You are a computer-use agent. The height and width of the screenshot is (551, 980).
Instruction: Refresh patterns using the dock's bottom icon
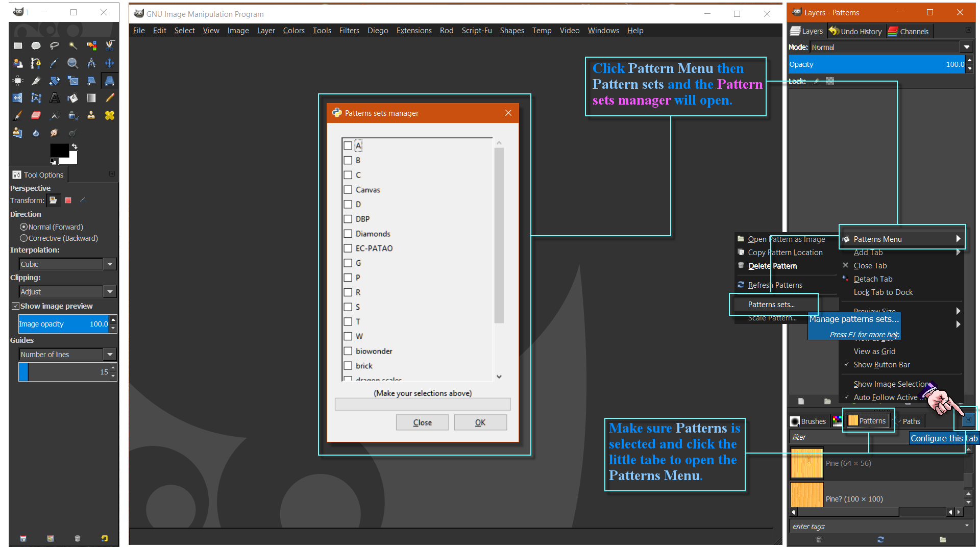point(880,539)
